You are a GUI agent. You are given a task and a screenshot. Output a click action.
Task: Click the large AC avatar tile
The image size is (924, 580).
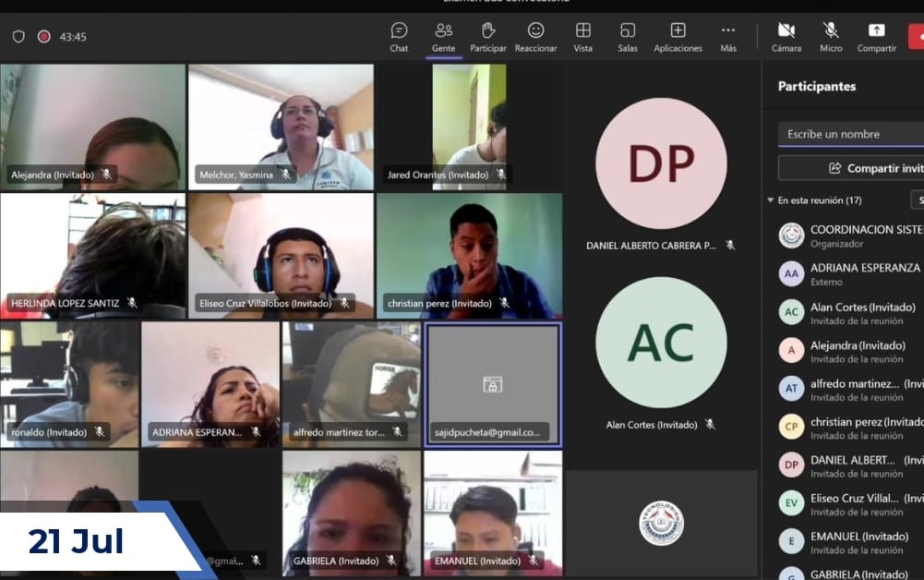point(661,343)
